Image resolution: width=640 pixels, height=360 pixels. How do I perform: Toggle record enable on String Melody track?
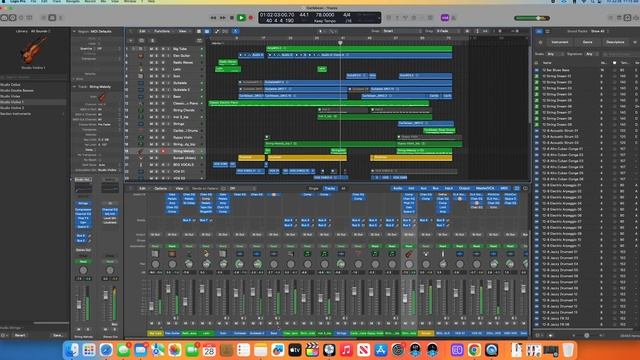click(x=163, y=151)
